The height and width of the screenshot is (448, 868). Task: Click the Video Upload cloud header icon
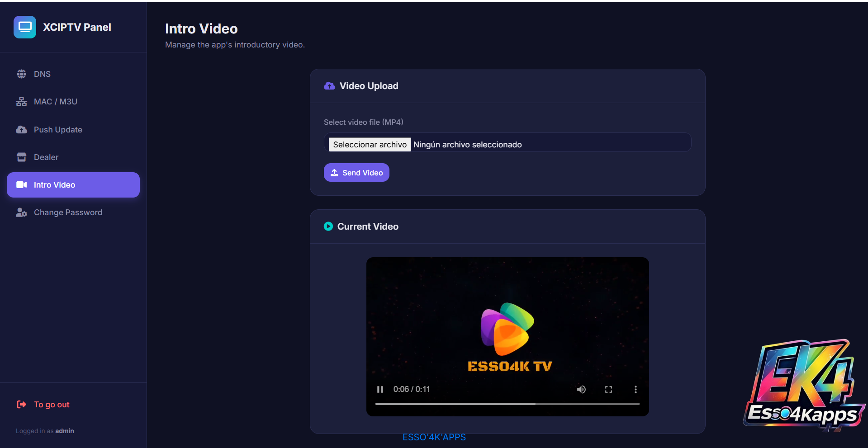pyautogui.click(x=329, y=86)
